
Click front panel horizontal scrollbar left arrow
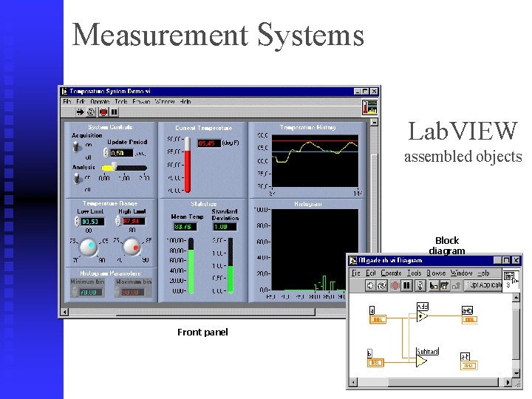click(64, 312)
